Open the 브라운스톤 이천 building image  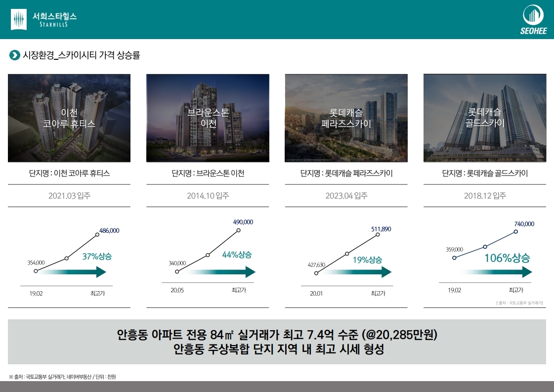(208, 118)
